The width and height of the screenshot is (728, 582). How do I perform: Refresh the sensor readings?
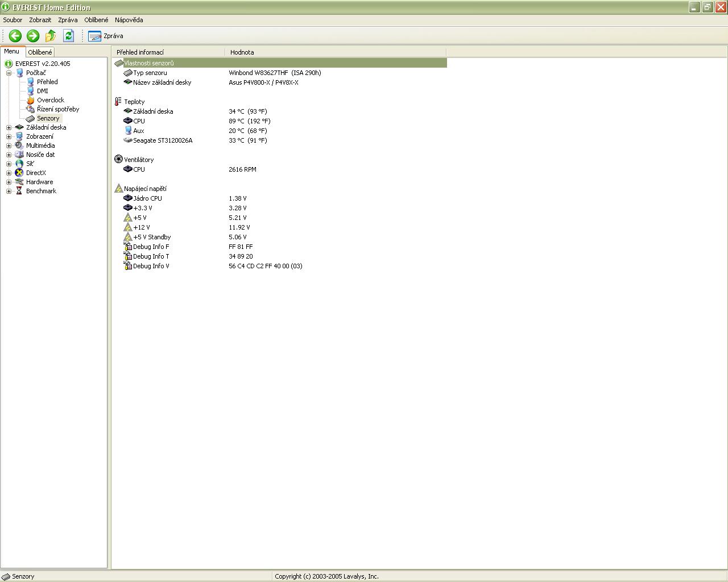click(x=69, y=36)
